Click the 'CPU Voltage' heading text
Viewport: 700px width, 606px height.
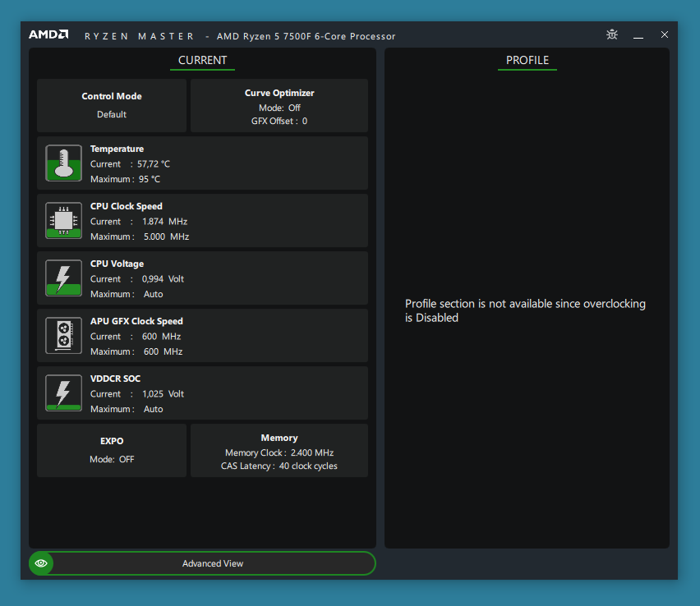click(117, 264)
